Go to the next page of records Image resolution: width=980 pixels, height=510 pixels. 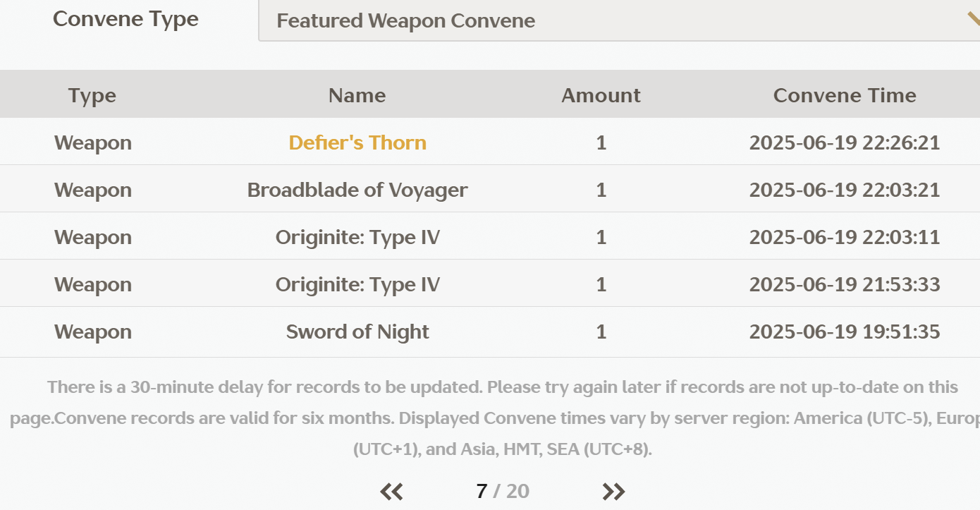click(x=613, y=492)
